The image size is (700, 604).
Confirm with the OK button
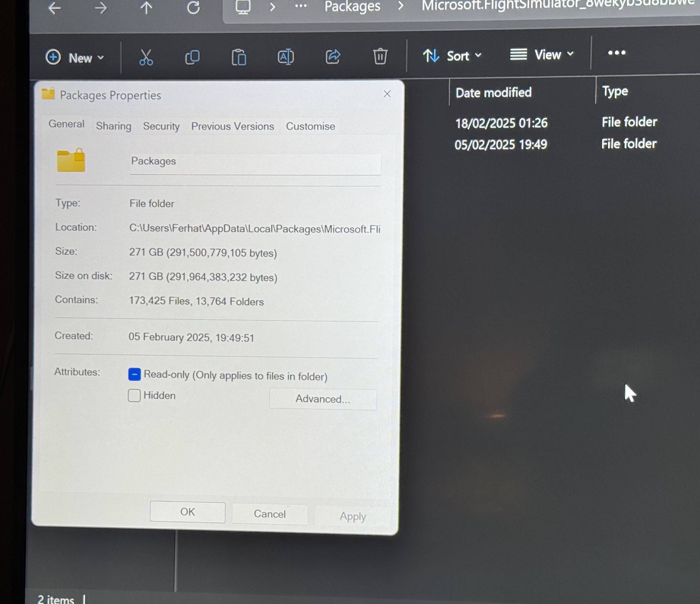187,512
